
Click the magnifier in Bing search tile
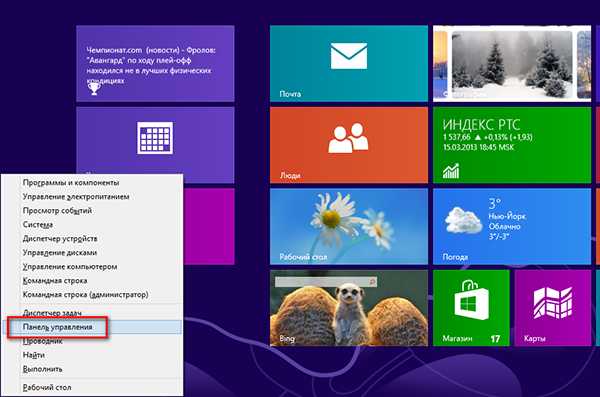click(x=372, y=282)
